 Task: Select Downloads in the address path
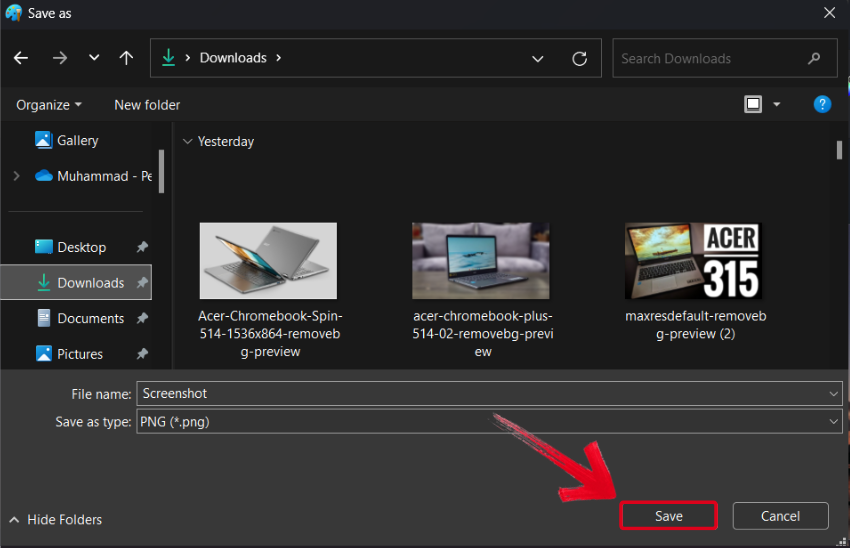click(x=233, y=57)
